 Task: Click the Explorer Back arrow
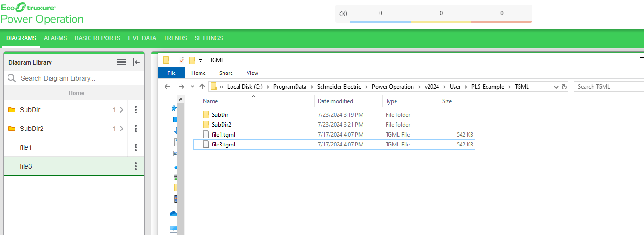click(167, 87)
